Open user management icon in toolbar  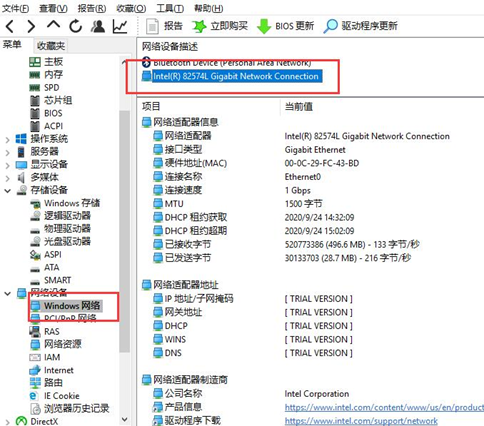98,26
